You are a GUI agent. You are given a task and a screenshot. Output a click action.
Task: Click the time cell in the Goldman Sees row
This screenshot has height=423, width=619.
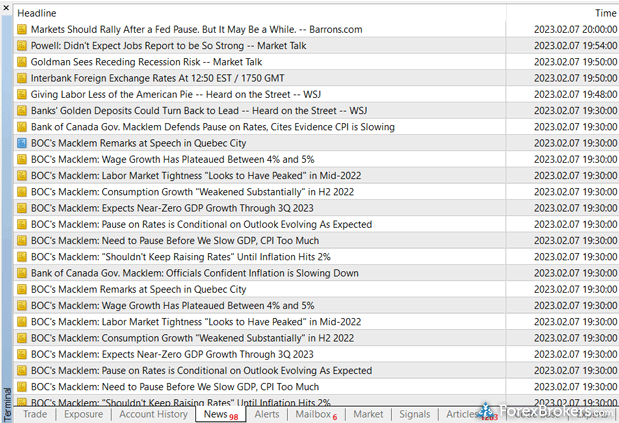coord(575,62)
